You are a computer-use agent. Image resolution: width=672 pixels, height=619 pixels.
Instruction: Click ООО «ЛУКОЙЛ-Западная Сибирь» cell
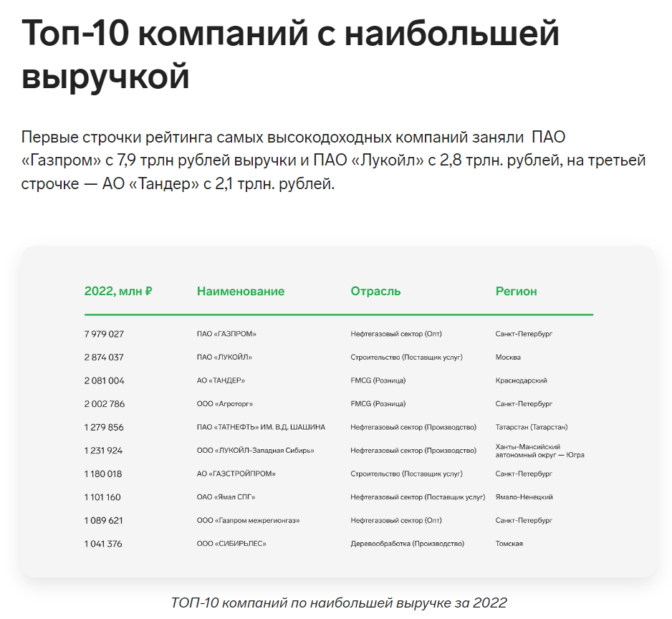coord(256,451)
